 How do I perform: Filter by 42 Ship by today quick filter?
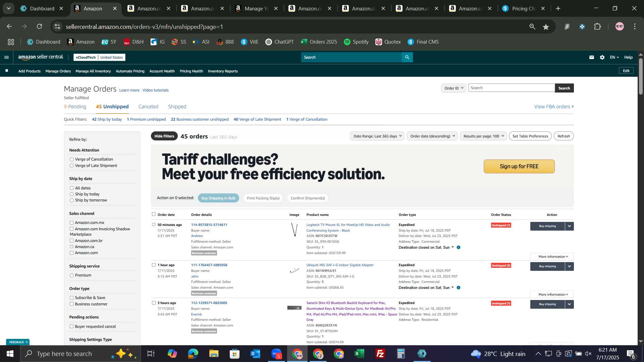coord(107,119)
